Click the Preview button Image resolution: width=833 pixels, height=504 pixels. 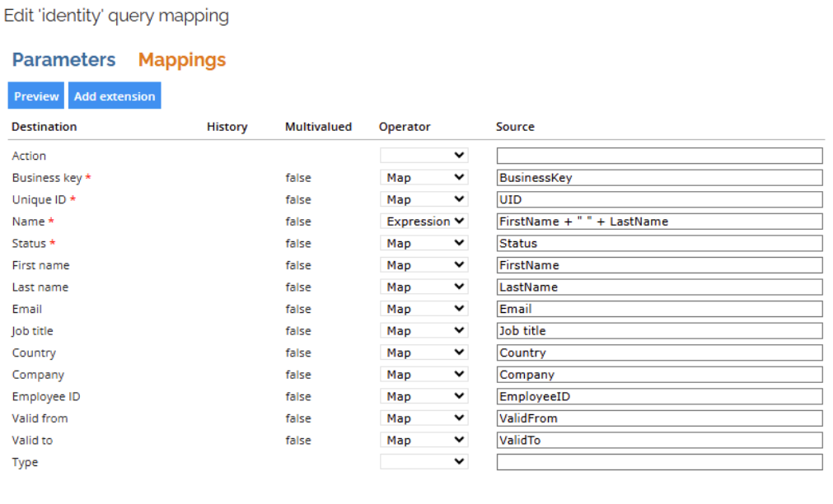click(x=36, y=96)
